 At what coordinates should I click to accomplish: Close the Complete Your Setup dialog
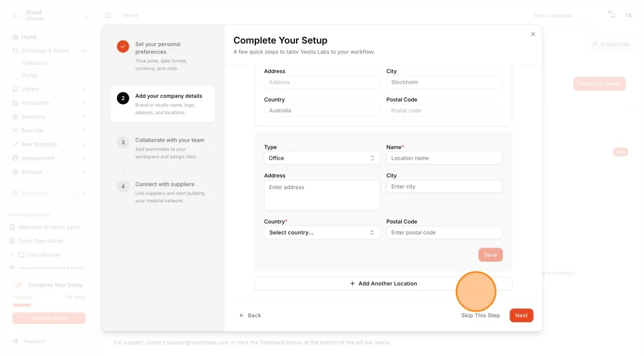point(532,34)
